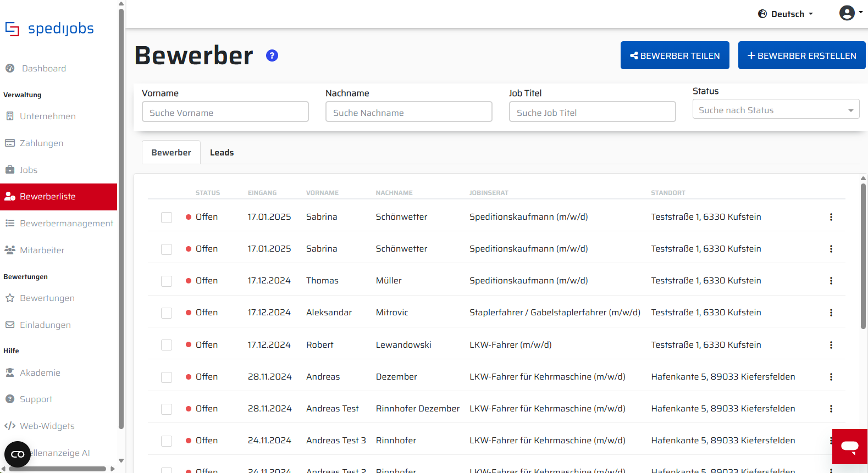
Task: Open row actions for Aleksandar Mitrovic
Action: coord(831,313)
